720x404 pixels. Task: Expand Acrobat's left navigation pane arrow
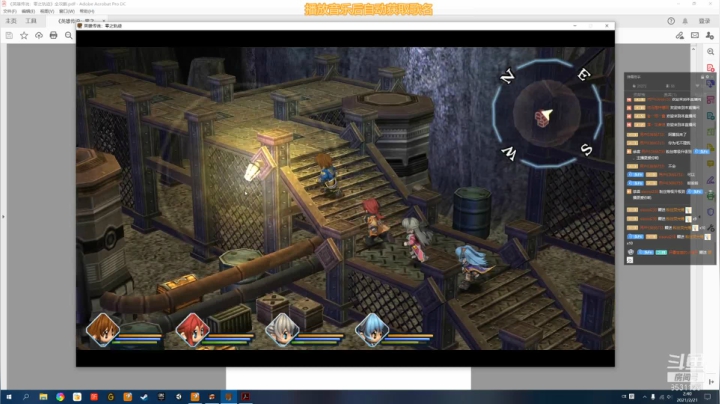click(x=3, y=216)
